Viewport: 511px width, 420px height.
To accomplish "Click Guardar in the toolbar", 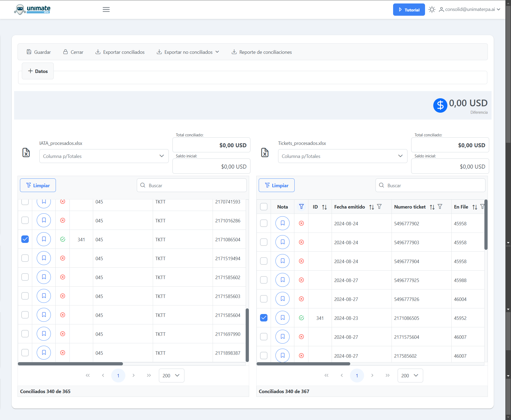I will [x=39, y=52].
